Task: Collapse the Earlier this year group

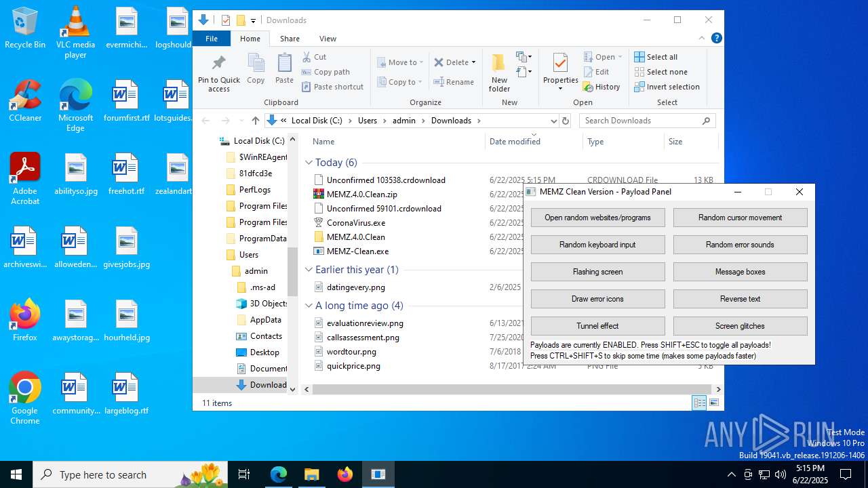Action: click(309, 270)
